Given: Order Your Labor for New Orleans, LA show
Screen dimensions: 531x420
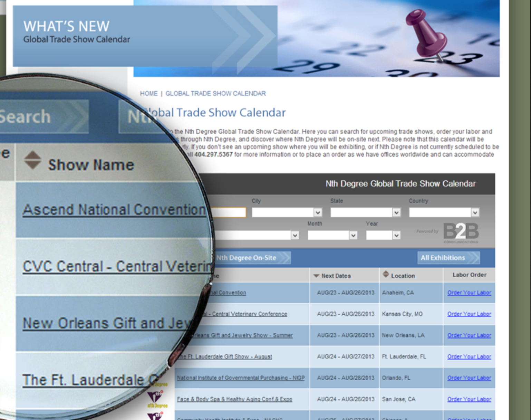Looking at the screenshot, I should [469, 335].
